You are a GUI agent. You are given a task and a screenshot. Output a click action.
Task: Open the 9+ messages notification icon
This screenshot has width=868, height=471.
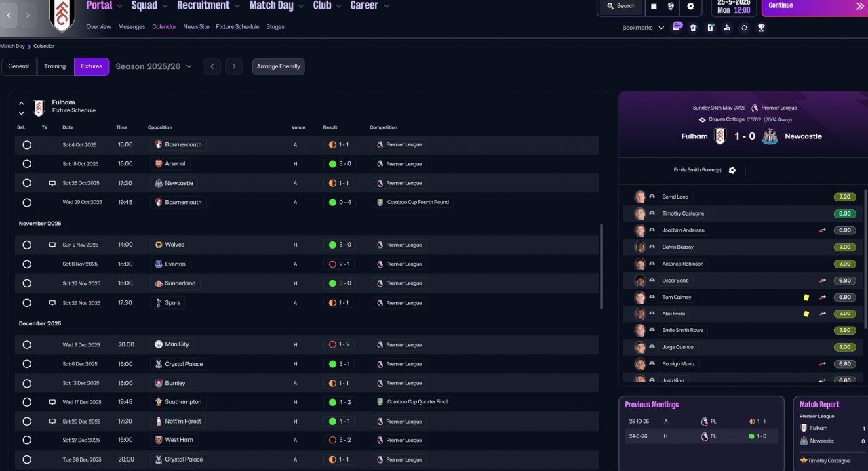[677, 27]
